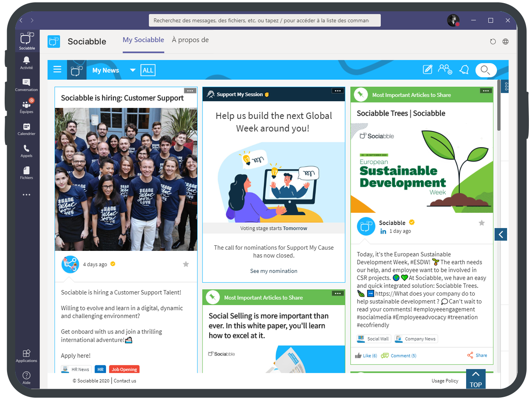This screenshot has width=532, height=400.
Task: Click the feed vertical scrollbar
Action: coord(499,105)
